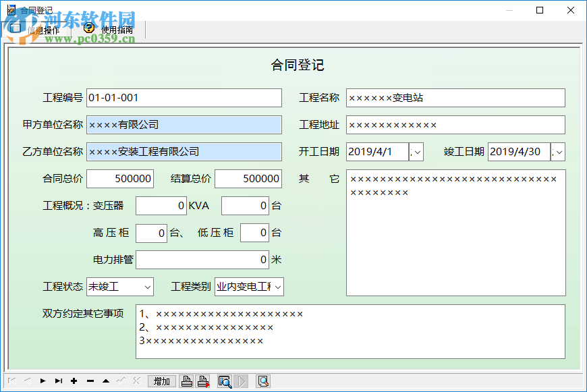Click the printer icon with red arrow
Screen dimensions: 587x392
[202, 381]
